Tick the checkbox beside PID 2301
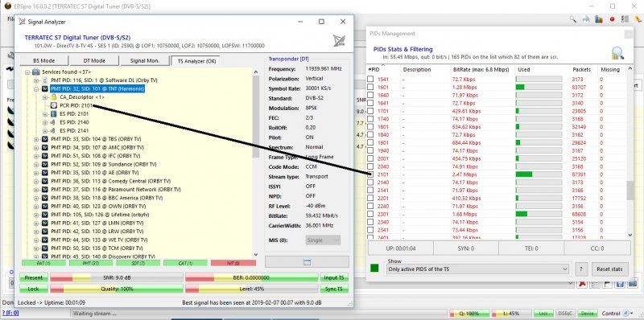This screenshot has height=320, width=644. (x=370, y=214)
